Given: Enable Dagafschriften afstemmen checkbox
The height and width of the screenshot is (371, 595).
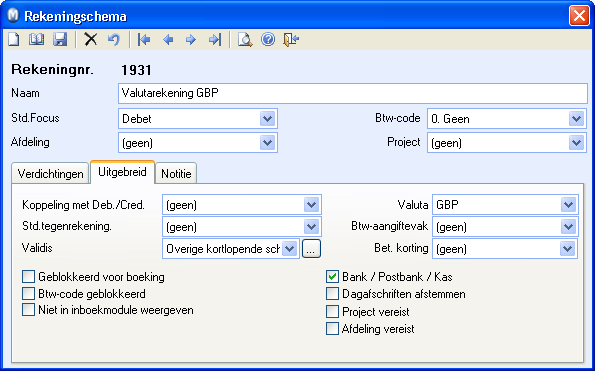Looking at the screenshot, I should (x=332, y=294).
